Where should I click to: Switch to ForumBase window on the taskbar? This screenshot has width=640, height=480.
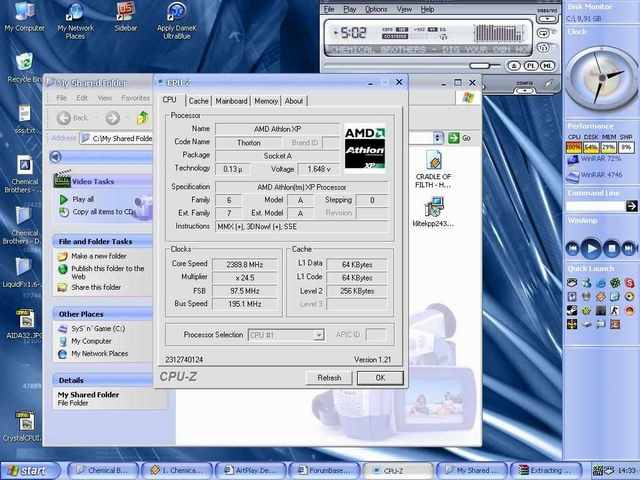click(324, 470)
